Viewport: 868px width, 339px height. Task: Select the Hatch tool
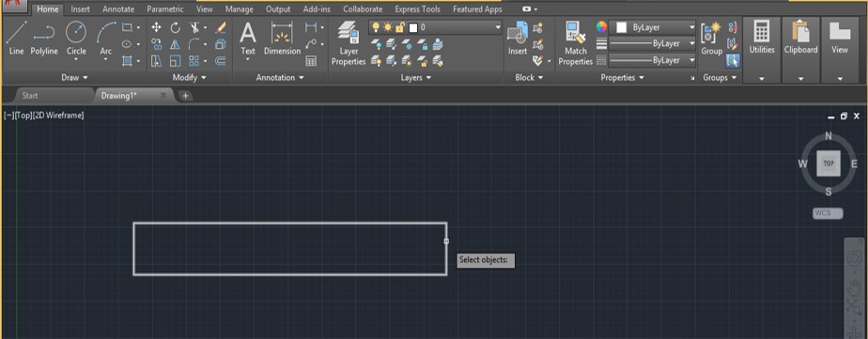point(128,61)
